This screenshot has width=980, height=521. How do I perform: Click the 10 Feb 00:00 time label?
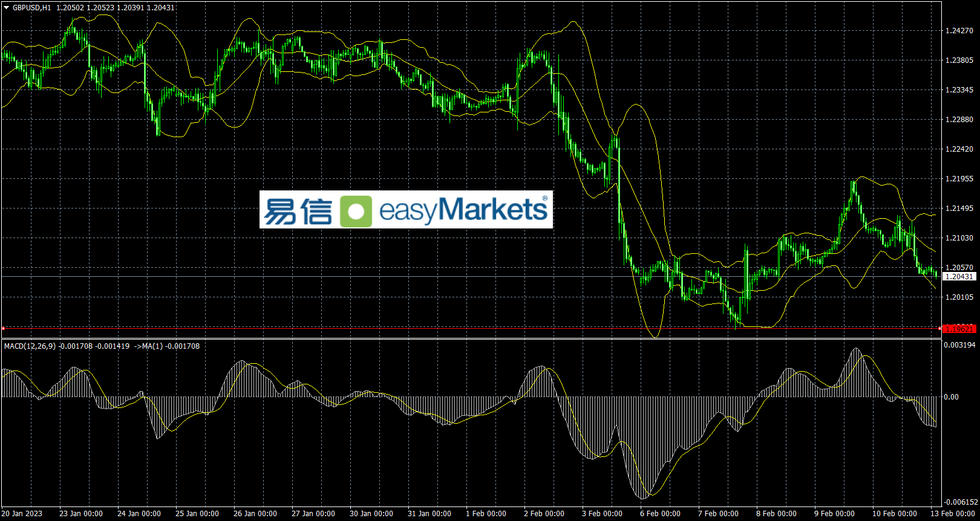[895, 514]
